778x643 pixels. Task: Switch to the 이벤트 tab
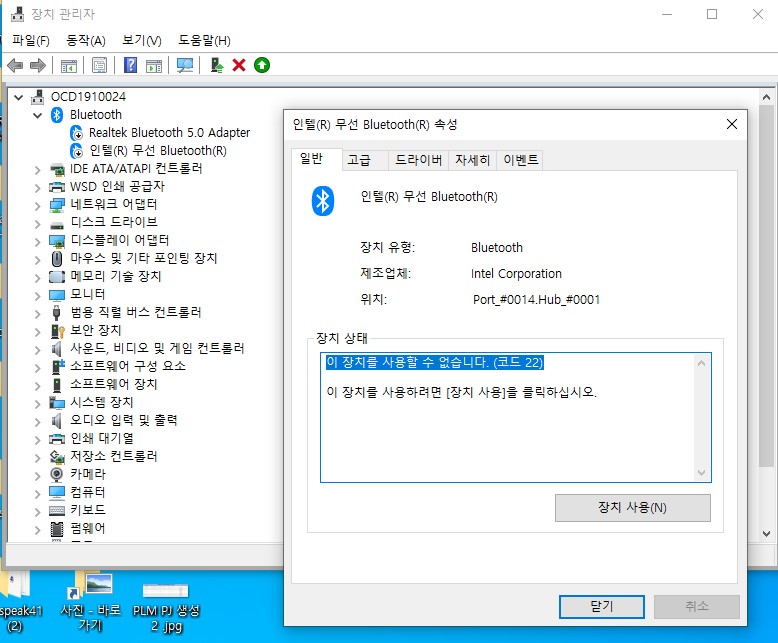pos(520,160)
